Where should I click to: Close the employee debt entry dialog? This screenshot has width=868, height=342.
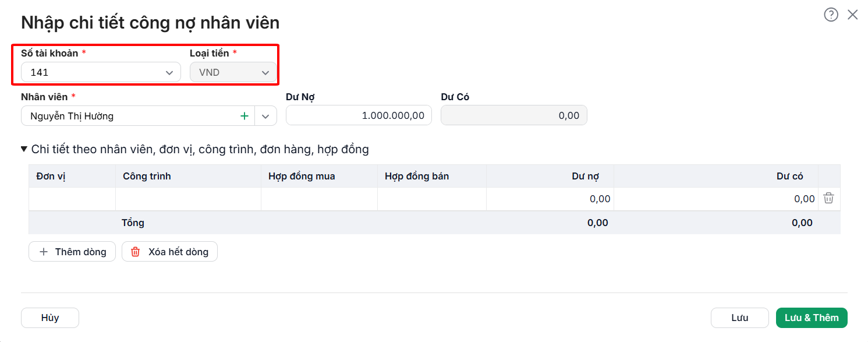point(853,15)
